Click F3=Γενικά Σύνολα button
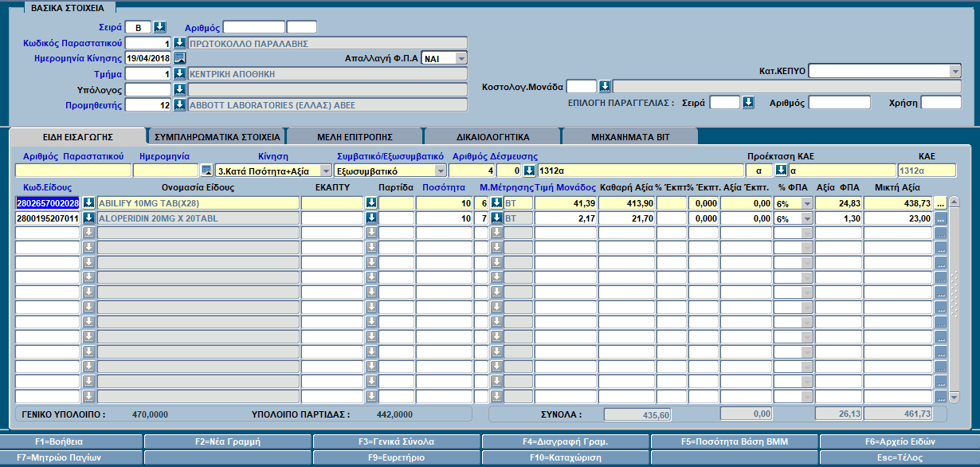The width and height of the screenshot is (980, 467). coord(397,441)
